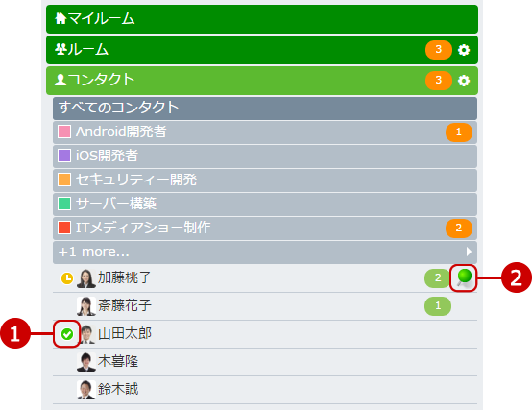The width and height of the screenshot is (532, 410).
Task: Open the Room section settings gear
Action: (x=464, y=50)
